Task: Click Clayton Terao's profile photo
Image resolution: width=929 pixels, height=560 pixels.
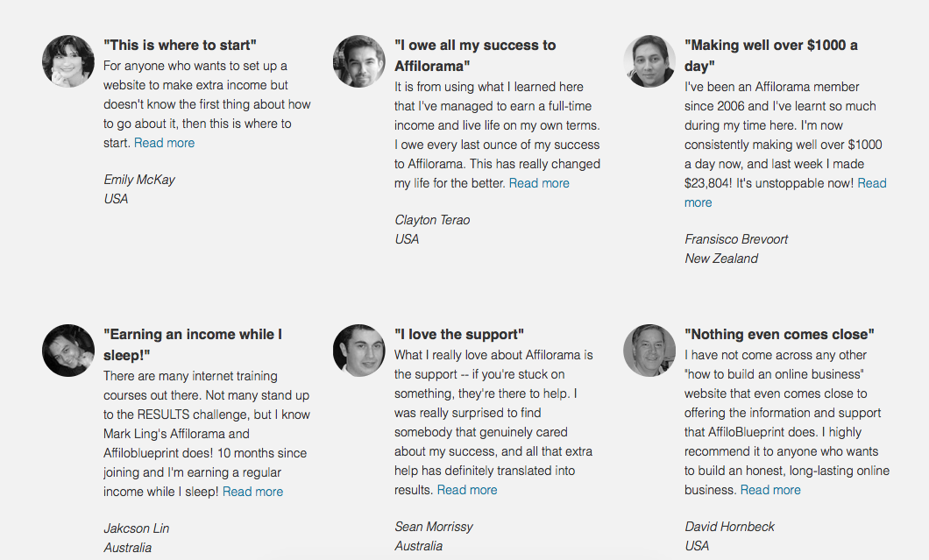Action: point(359,61)
